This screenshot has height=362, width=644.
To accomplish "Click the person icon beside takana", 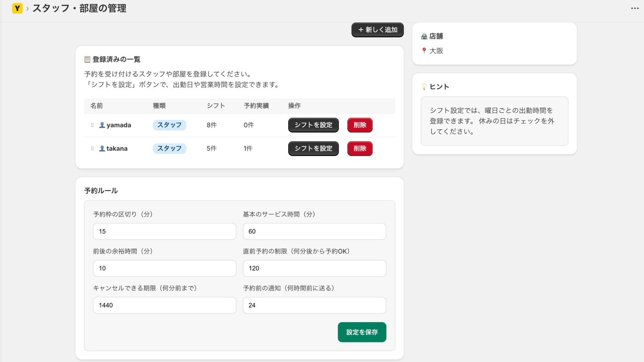I will point(102,148).
